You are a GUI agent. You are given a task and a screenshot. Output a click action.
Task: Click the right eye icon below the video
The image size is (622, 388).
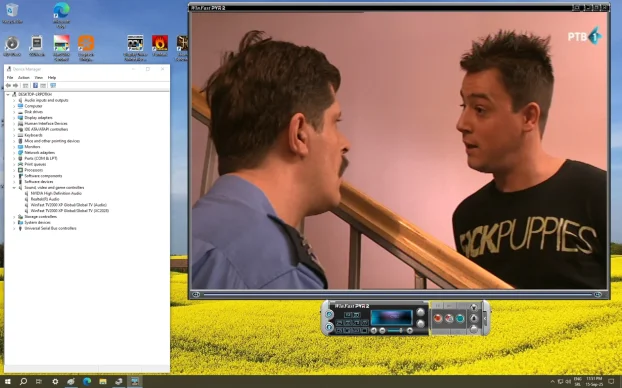pos(598,294)
